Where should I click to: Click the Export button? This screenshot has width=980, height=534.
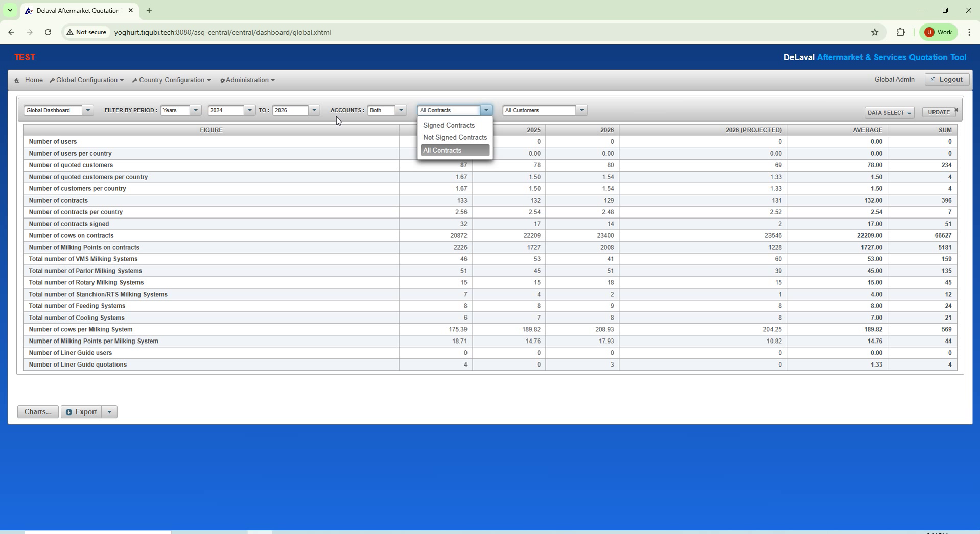[x=81, y=412]
